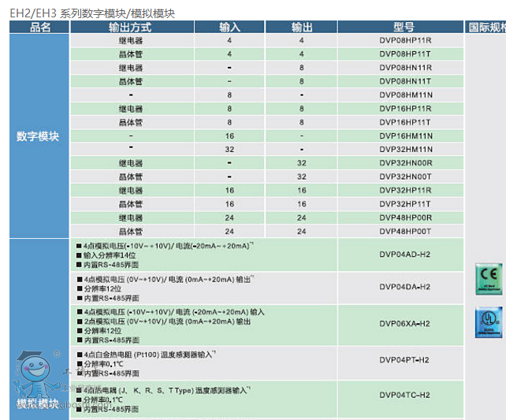Viewport: 513px width, 420px height.
Task: Click output value 32 in DVP32HN00R row
Action: pyautogui.click(x=301, y=163)
